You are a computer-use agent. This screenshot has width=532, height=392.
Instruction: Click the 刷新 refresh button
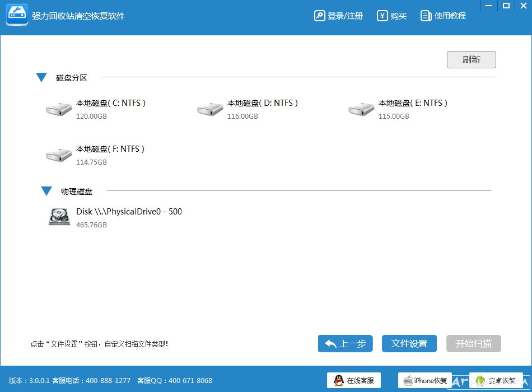pyautogui.click(x=471, y=59)
